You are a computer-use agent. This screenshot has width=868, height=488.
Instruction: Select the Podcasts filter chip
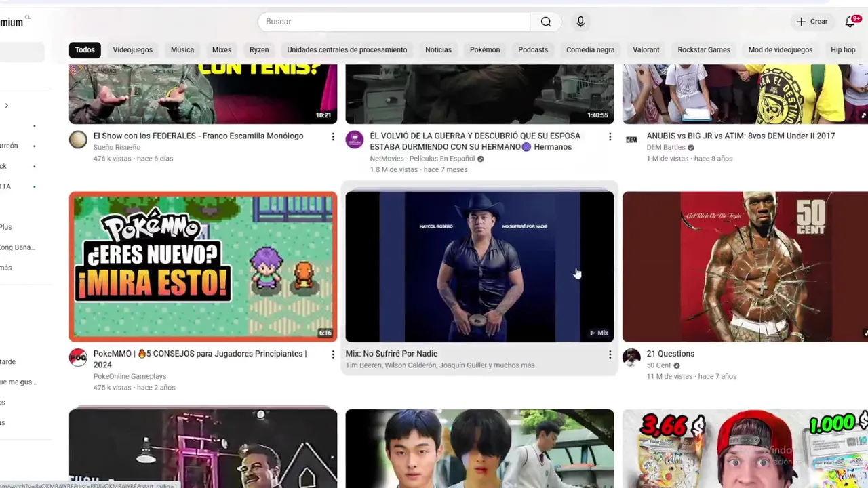[x=533, y=49]
